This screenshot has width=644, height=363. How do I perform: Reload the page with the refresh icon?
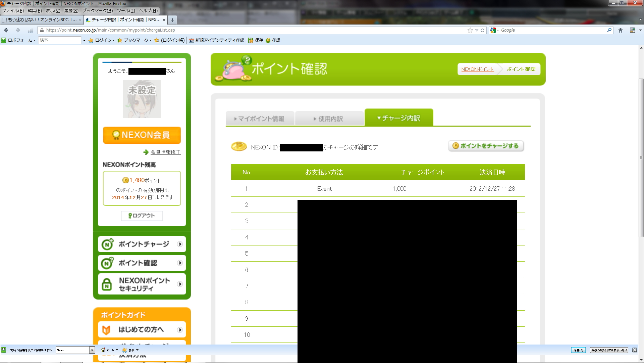tap(483, 30)
